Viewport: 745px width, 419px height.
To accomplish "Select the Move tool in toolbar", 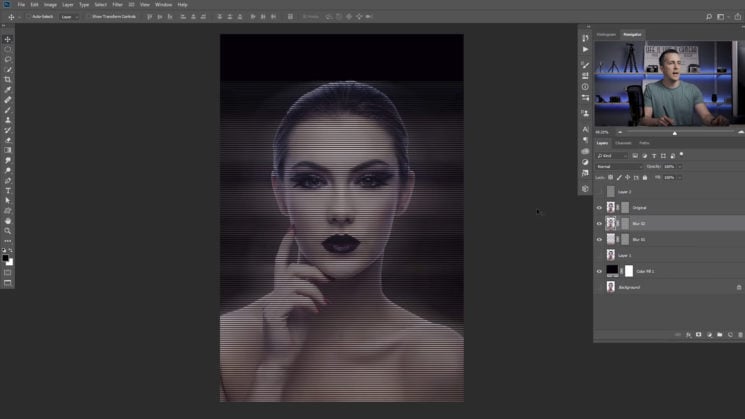I will point(8,39).
